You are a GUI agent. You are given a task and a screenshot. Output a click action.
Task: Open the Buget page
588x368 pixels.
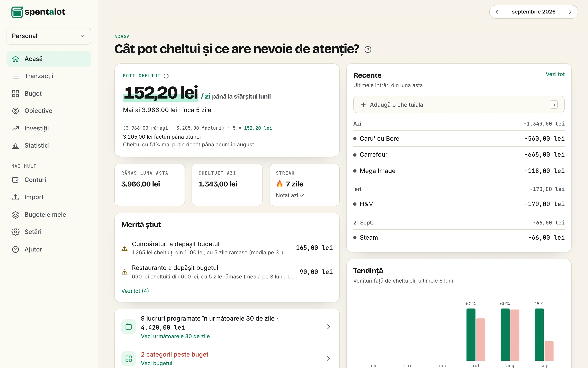tap(49, 93)
